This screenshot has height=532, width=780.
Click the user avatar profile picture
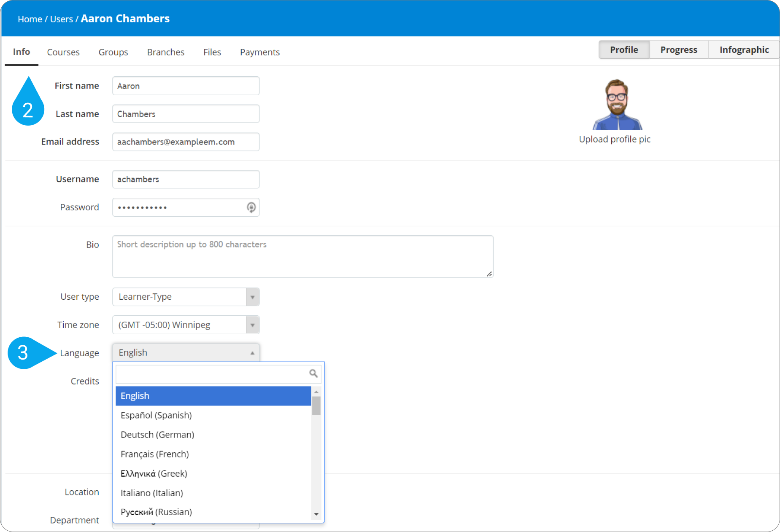617,105
